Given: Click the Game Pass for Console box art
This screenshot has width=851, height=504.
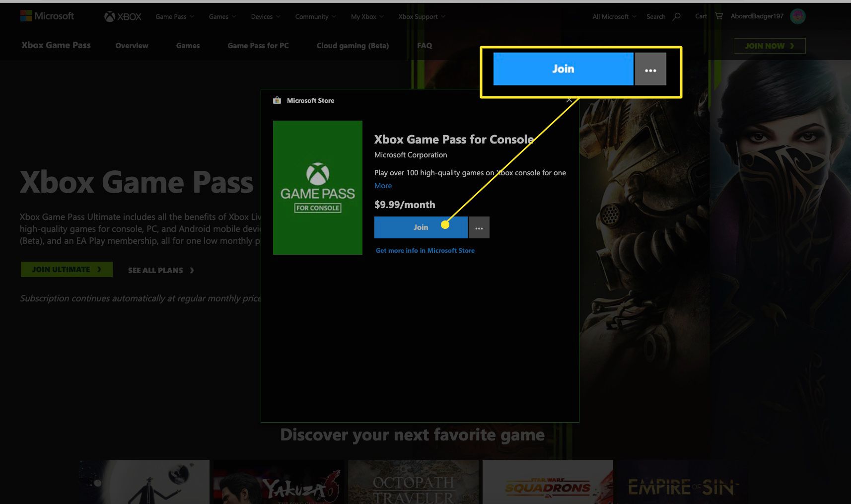Looking at the screenshot, I should tap(318, 188).
